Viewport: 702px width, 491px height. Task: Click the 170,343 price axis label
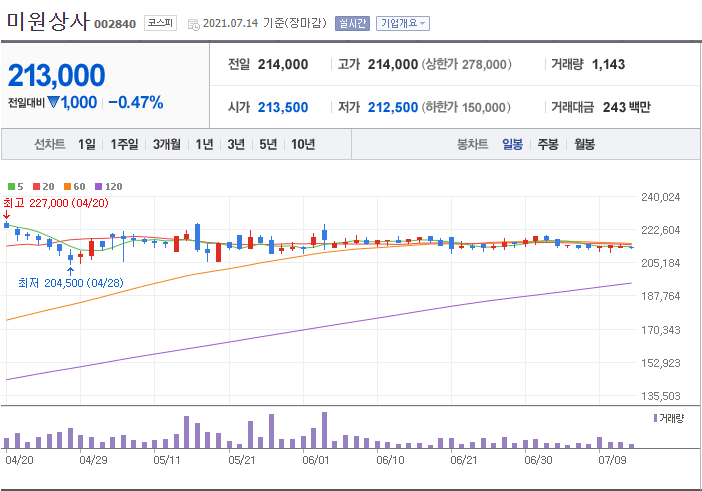pyautogui.click(x=660, y=330)
